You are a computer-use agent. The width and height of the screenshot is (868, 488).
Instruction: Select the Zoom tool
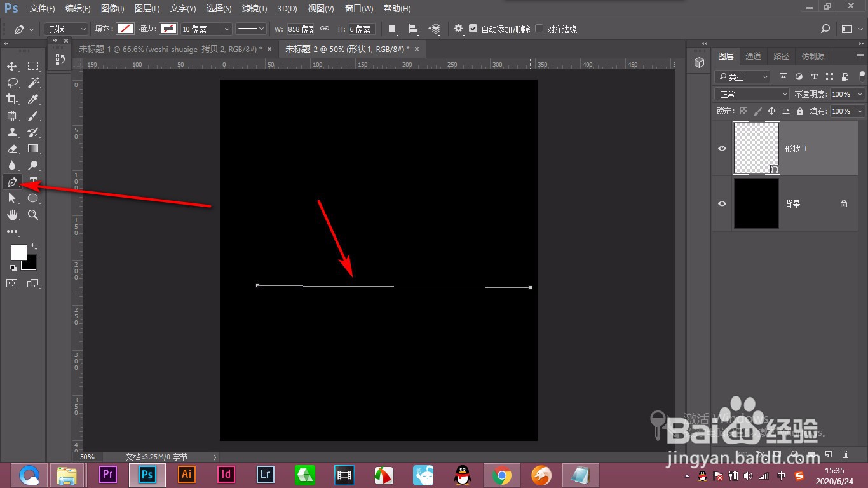pos(33,215)
